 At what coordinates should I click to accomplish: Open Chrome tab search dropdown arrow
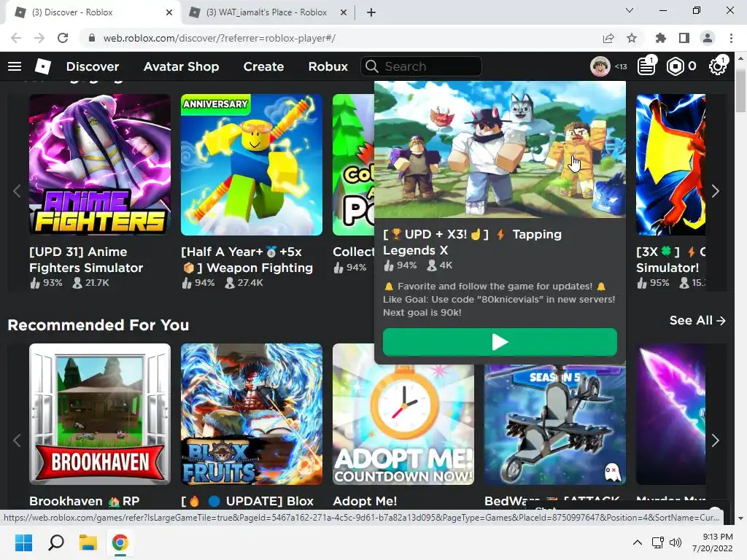pyautogui.click(x=630, y=10)
